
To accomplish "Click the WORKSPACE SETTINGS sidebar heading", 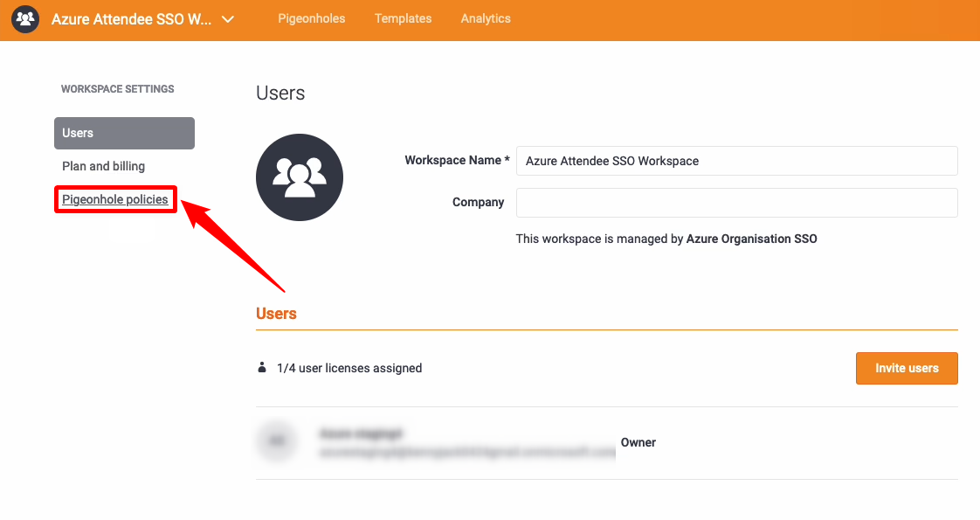I will coord(118,89).
